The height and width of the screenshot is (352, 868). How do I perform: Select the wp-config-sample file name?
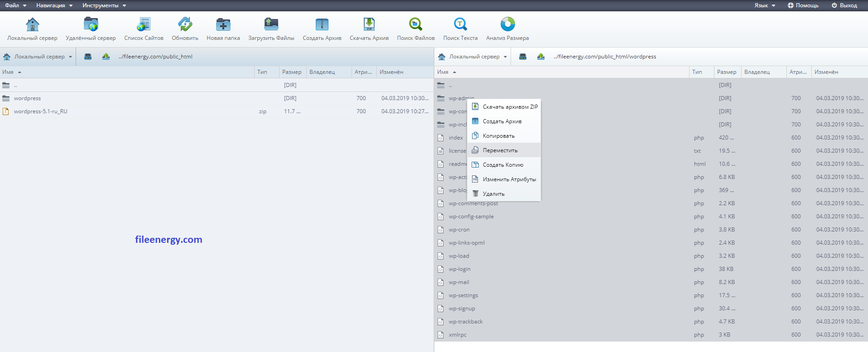471,217
